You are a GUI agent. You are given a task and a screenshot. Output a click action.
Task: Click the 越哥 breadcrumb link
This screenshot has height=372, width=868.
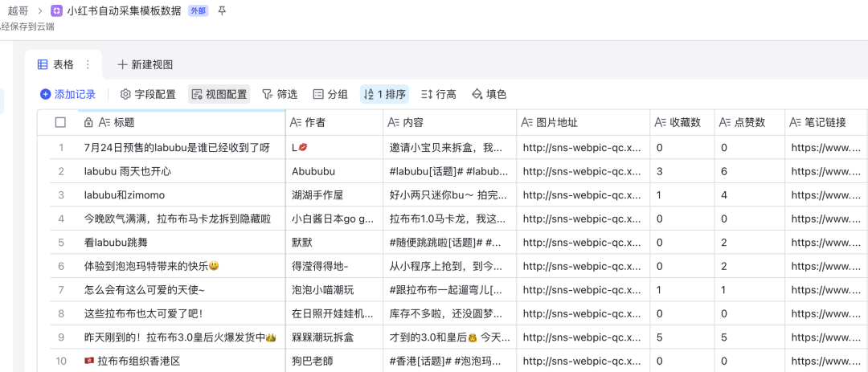click(17, 10)
